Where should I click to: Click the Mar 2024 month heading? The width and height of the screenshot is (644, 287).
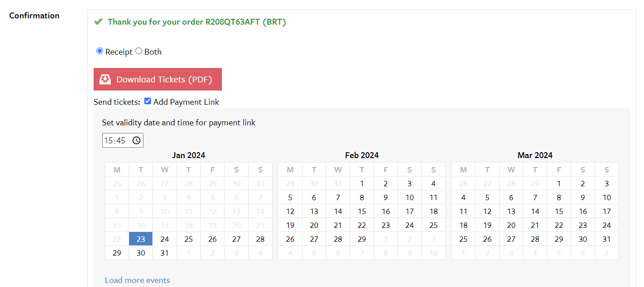[x=535, y=155]
